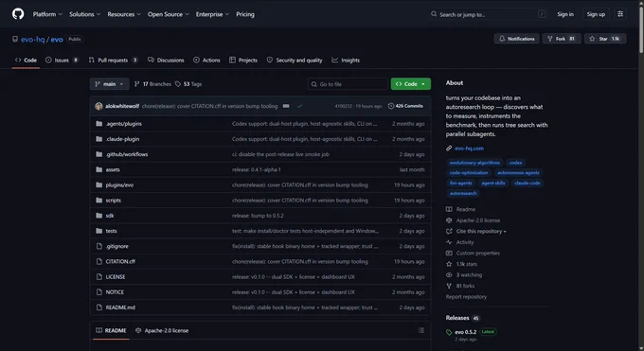Select the README tab below files
Viewport: 644px width, 351px height.
pyautogui.click(x=111, y=330)
